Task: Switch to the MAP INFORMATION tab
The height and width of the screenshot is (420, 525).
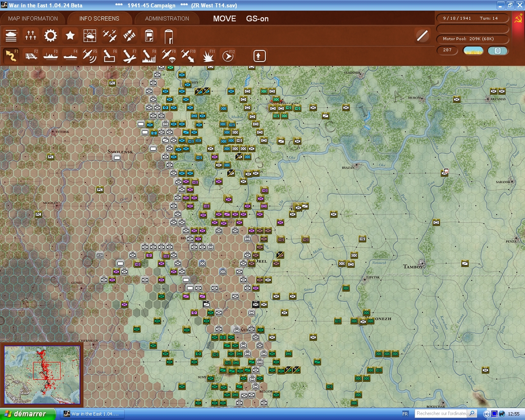Action: tap(33, 18)
